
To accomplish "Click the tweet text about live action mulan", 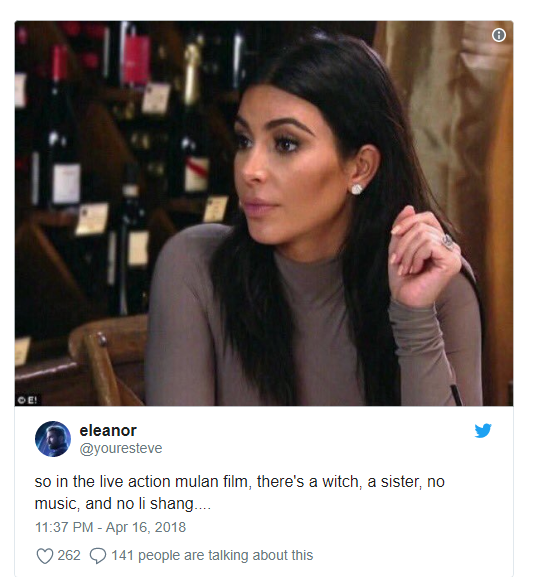I will [x=240, y=492].
